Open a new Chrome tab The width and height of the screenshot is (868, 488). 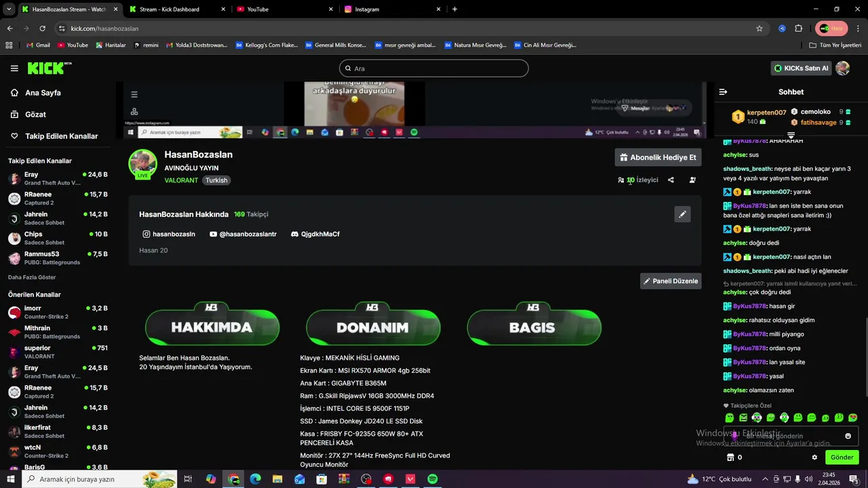pyautogui.click(x=454, y=9)
